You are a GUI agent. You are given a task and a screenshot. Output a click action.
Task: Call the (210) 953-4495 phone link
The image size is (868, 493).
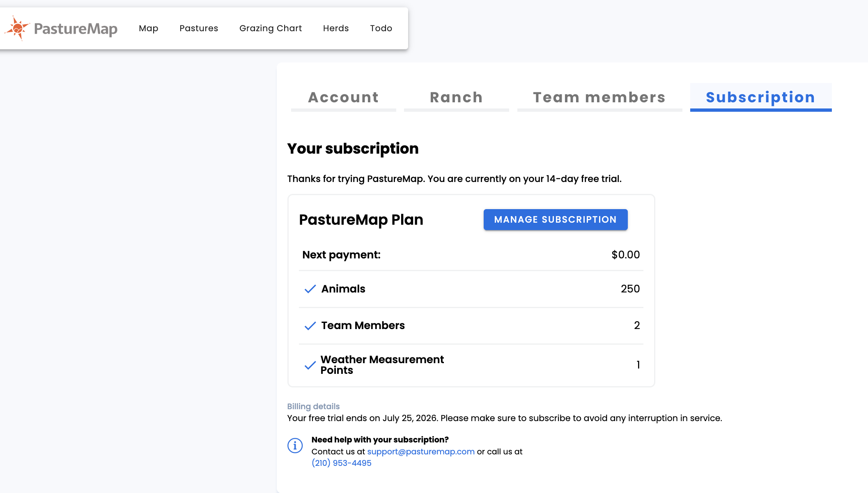pos(342,463)
